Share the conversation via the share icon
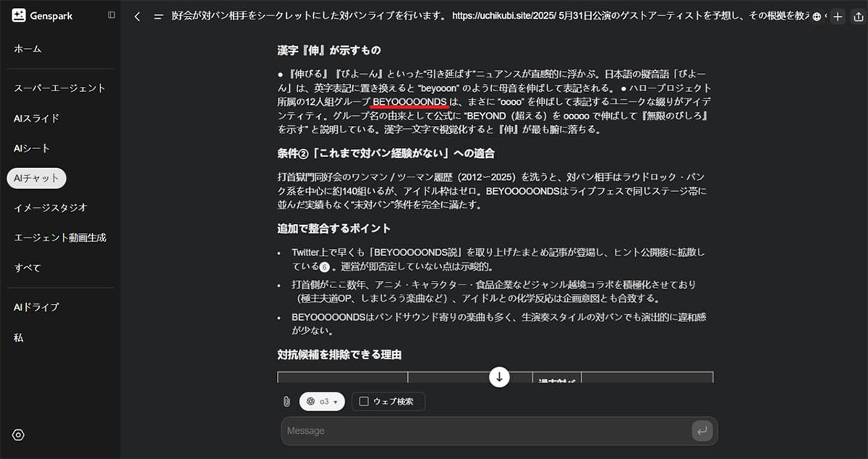Viewport: 868px width, 459px height. (x=859, y=17)
